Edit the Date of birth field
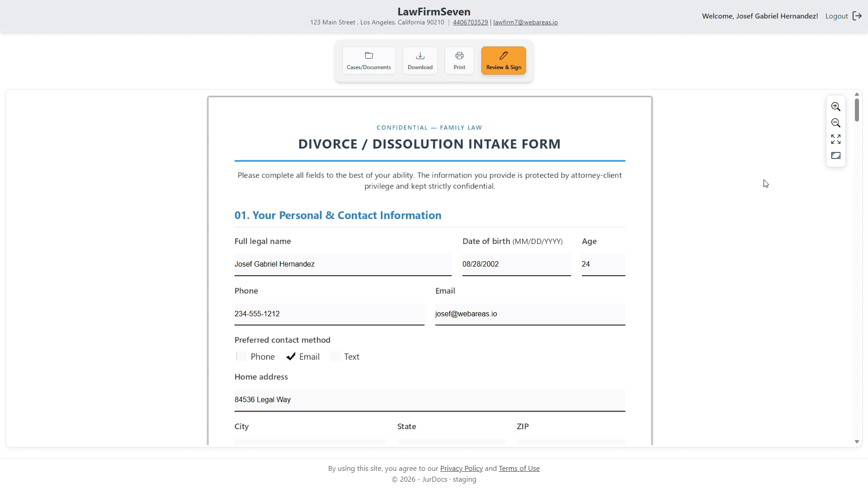The height and width of the screenshot is (488, 868). tap(516, 264)
